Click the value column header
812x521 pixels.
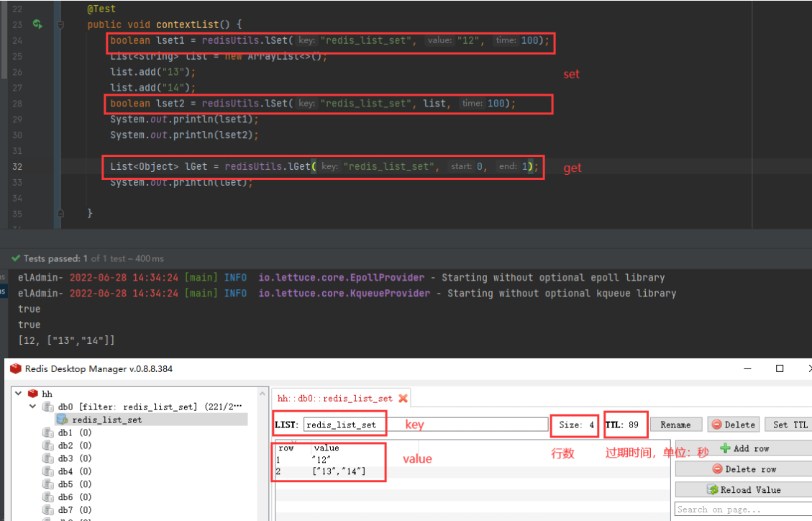[x=327, y=448]
